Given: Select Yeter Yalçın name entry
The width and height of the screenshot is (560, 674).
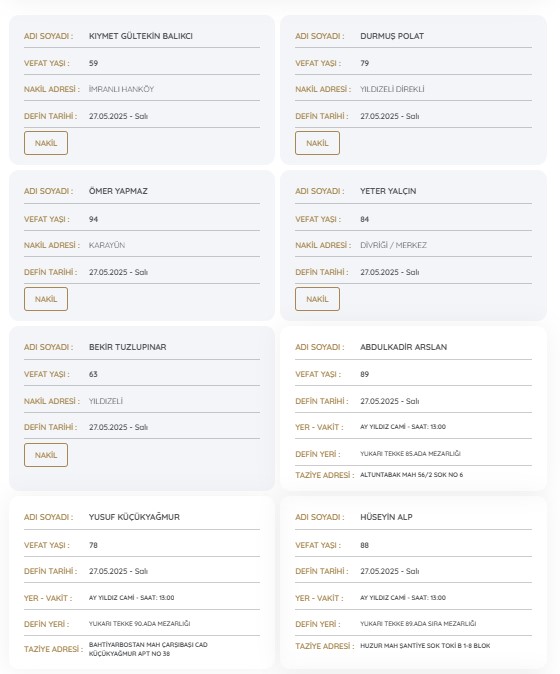Looking at the screenshot, I should pyautogui.click(x=388, y=191).
